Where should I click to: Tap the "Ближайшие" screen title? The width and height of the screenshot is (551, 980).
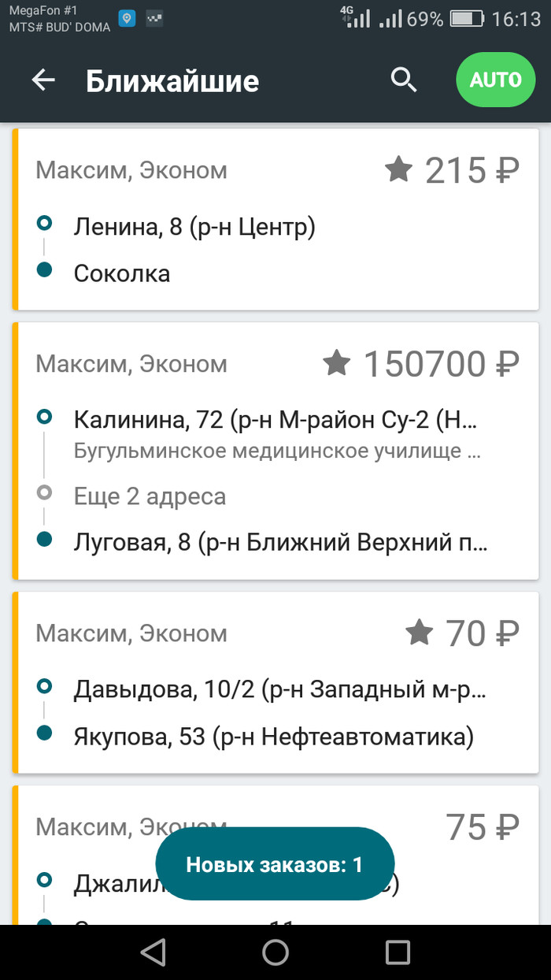point(172,81)
